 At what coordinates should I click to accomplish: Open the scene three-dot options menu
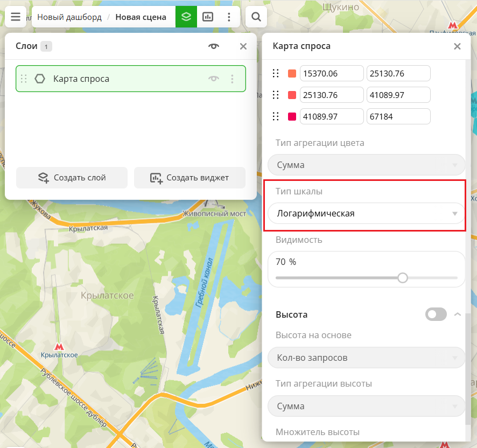pyautogui.click(x=229, y=17)
